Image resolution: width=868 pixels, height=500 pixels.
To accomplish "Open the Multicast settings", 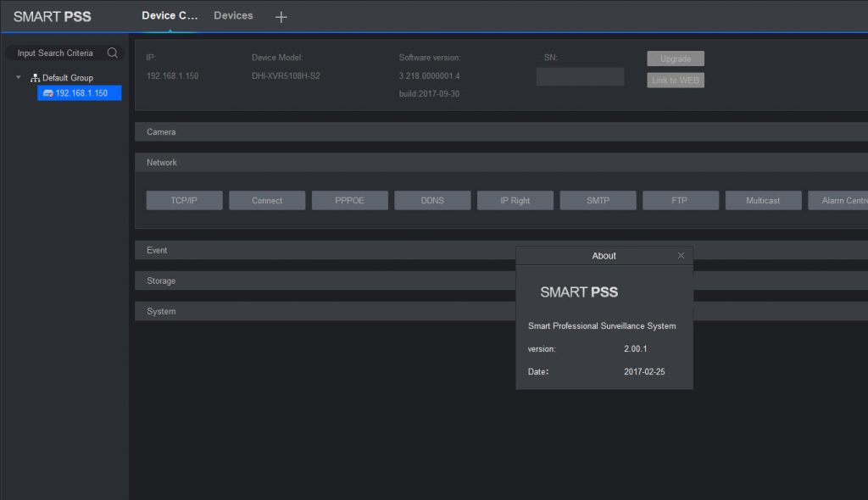I will (764, 201).
